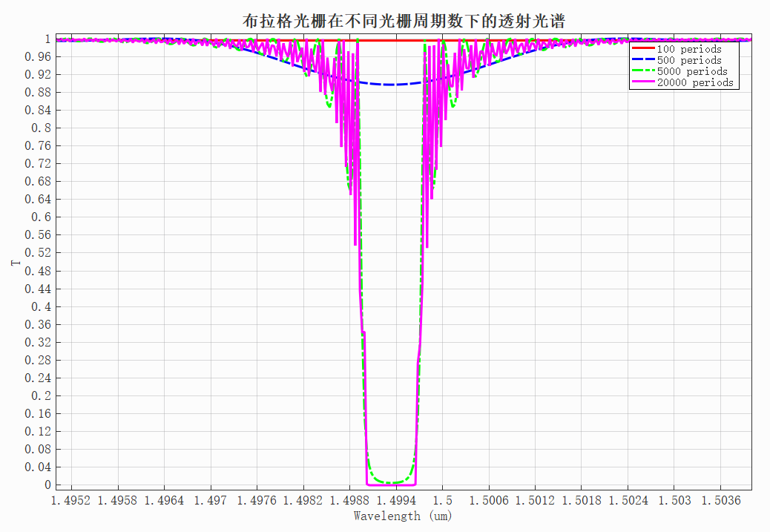Select the '100 periods' legend label
The image size is (770, 532).
pyautogui.click(x=689, y=50)
